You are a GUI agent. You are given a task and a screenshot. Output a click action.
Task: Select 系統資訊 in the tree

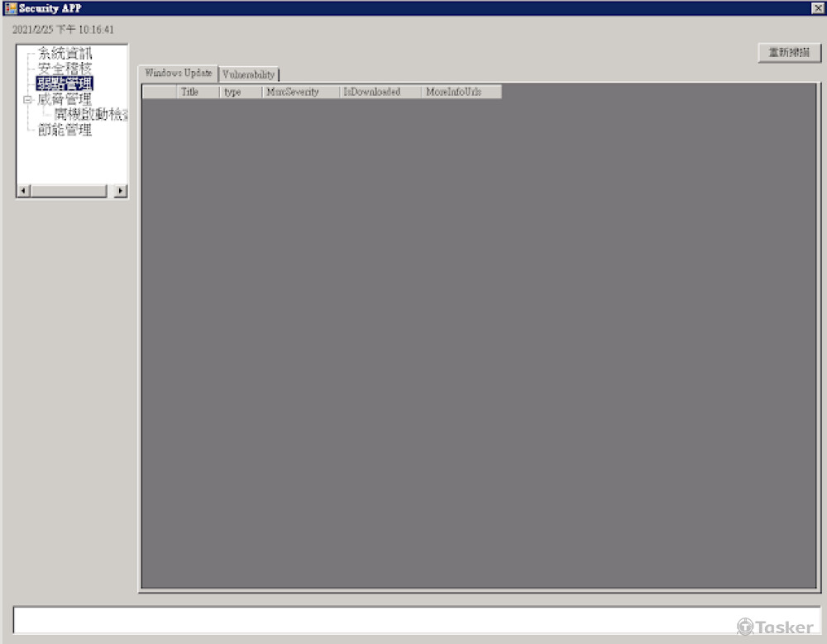tap(65, 54)
